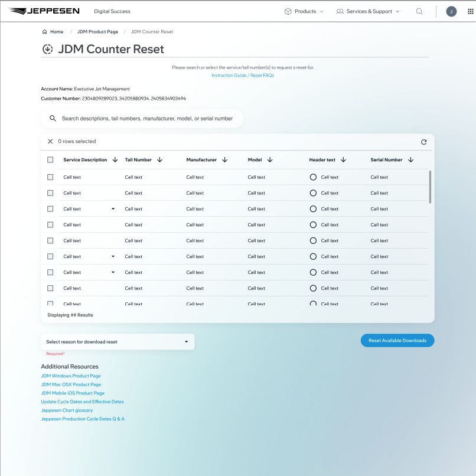Image resolution: width=476 pixels, height=476 pixels.
Task: Open JDM Windows Product Page link
Action: click(x=71, y=376)
